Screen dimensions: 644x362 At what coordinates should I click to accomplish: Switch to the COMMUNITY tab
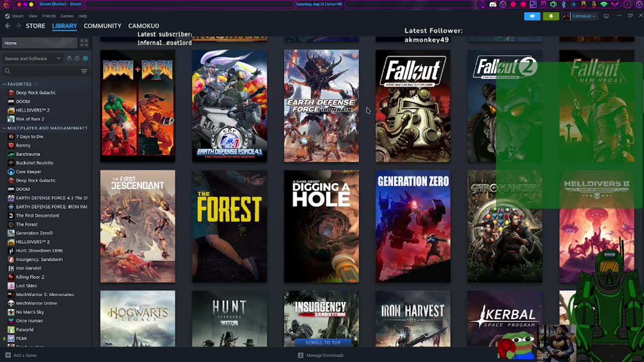(x=103, y=26)
